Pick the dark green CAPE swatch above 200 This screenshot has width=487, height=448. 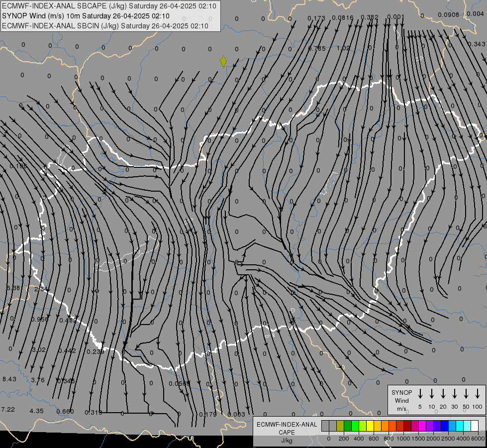click(x=348, y=426)
